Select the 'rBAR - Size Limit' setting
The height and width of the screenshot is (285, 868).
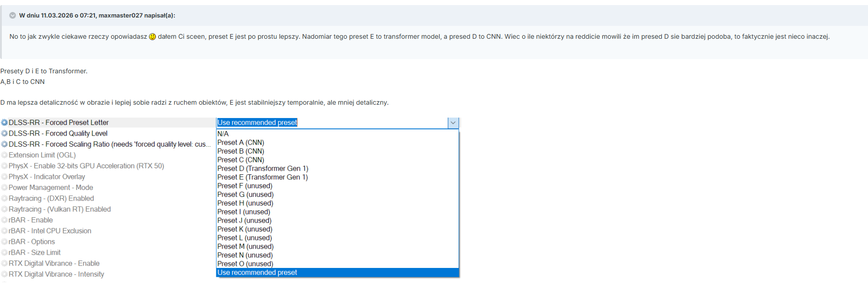[x=35, y=253]
